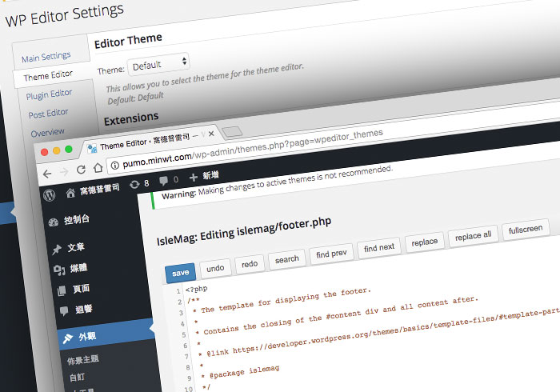This screenshot has width=560, height=392.
Task: Click the replace button
Action: pyautogui.click(x=424, y=242)
